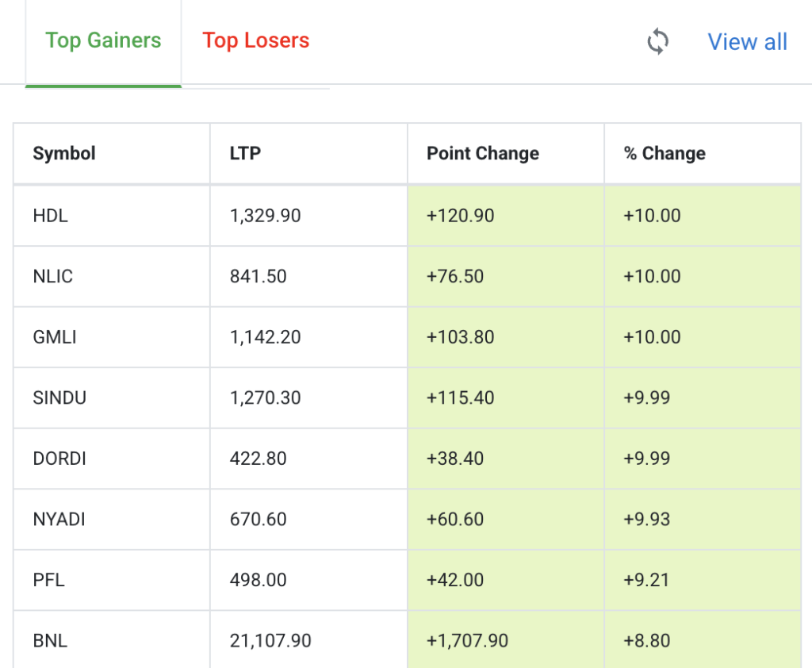Image resolution: width=812 pixels, height=668 pixels.
Task: Open the GMLI symbol entry
Action: point(55,337)
